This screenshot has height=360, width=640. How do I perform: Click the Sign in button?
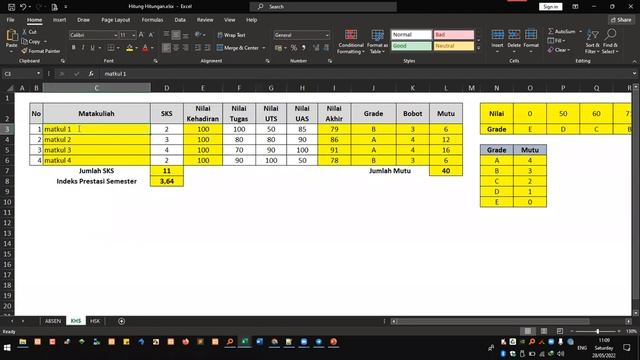[x=551, y=7]
